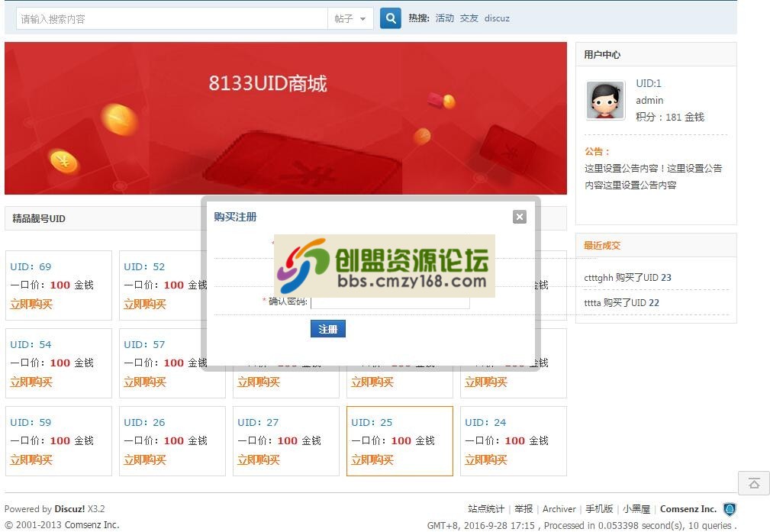Focus the search content input field
This screenshot has width=770, height=532.
(172, 18)
